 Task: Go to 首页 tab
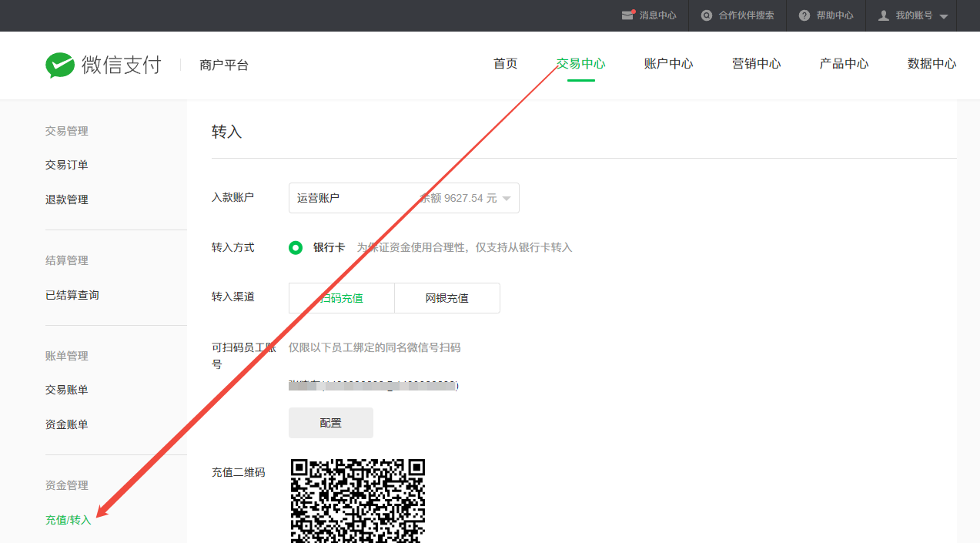(x=506, y=64)
